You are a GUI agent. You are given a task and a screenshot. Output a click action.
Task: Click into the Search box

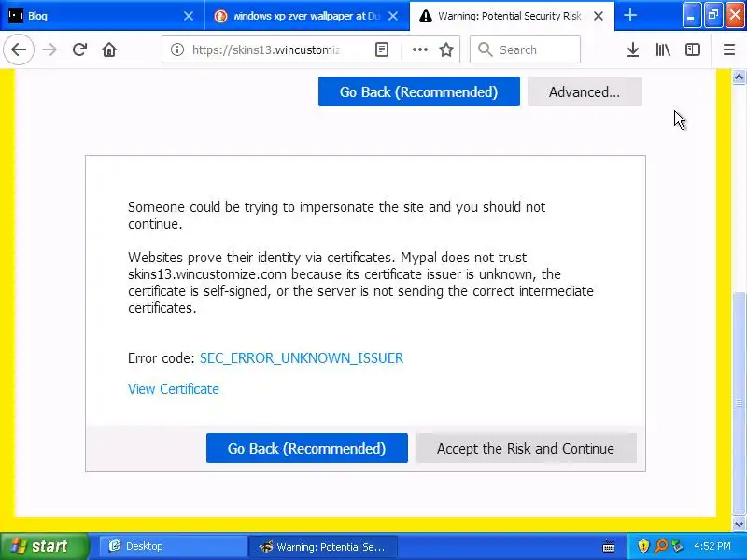525,49
